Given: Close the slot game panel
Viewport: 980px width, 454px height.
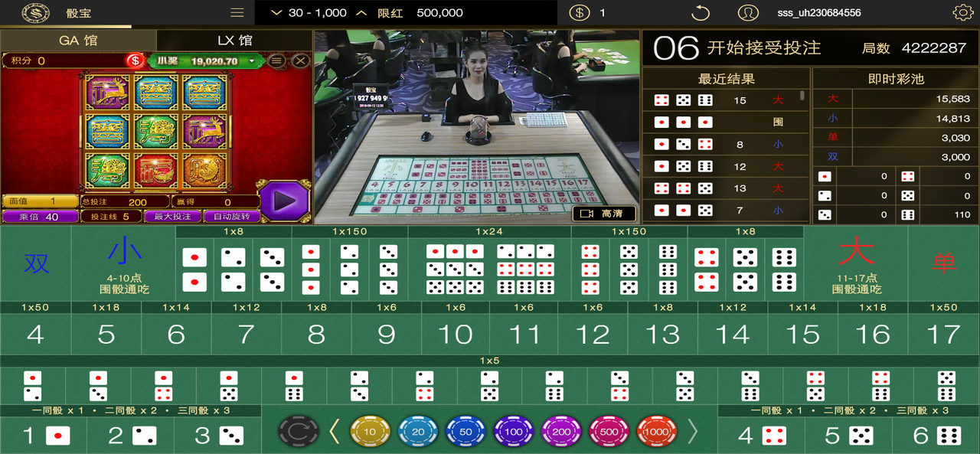Looking at the screenshot, I should (301, 60).
